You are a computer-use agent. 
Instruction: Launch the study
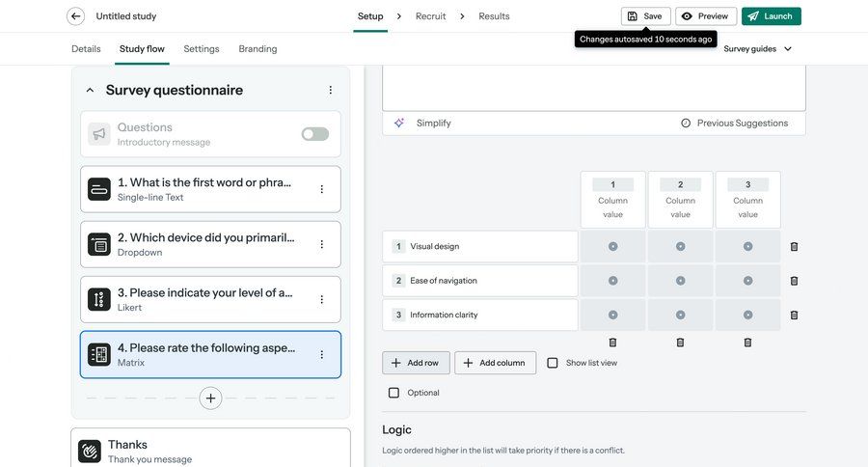pyautogui.click(x=771, y=16)
